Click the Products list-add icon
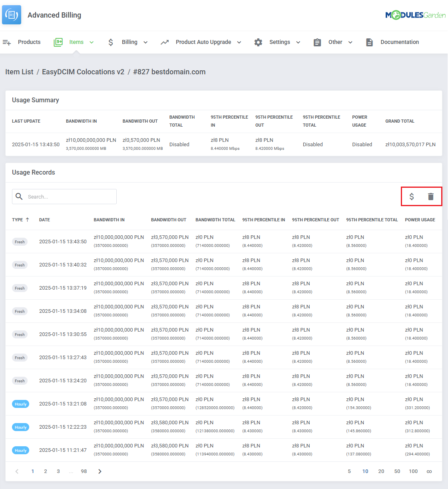448x489 pixels. pyautogui.click(x=7, y=42)
